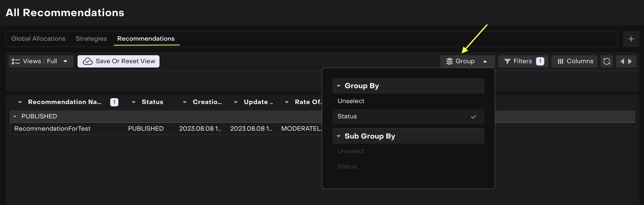Choose Unselect under Sub Group By
Viewport: 644px width, 205px height.
pyautogui.click(x=351, y=151)
